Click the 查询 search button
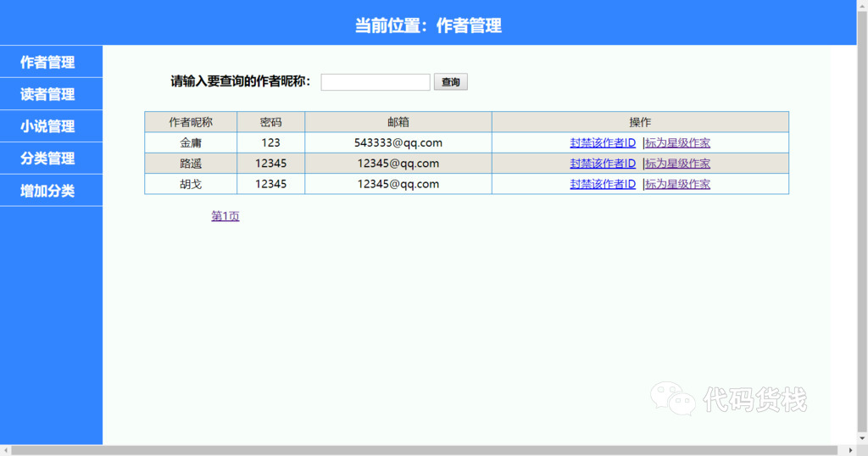Viewport: 868px width, 456px height. click(451, 82)
